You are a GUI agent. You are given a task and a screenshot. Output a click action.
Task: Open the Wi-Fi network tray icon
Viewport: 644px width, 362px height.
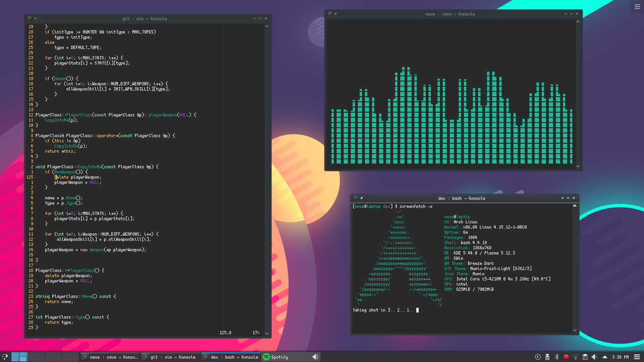[576, 357]
